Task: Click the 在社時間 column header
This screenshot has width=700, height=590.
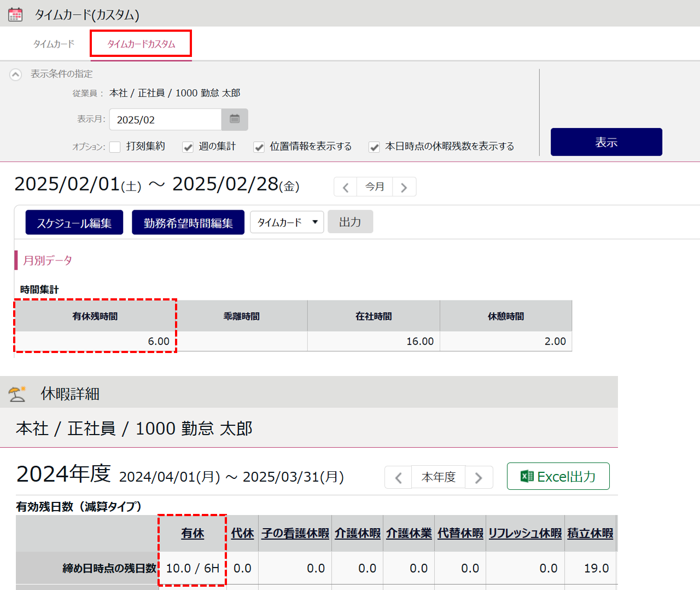Action: pyautogui.click(x=374, y=316)
